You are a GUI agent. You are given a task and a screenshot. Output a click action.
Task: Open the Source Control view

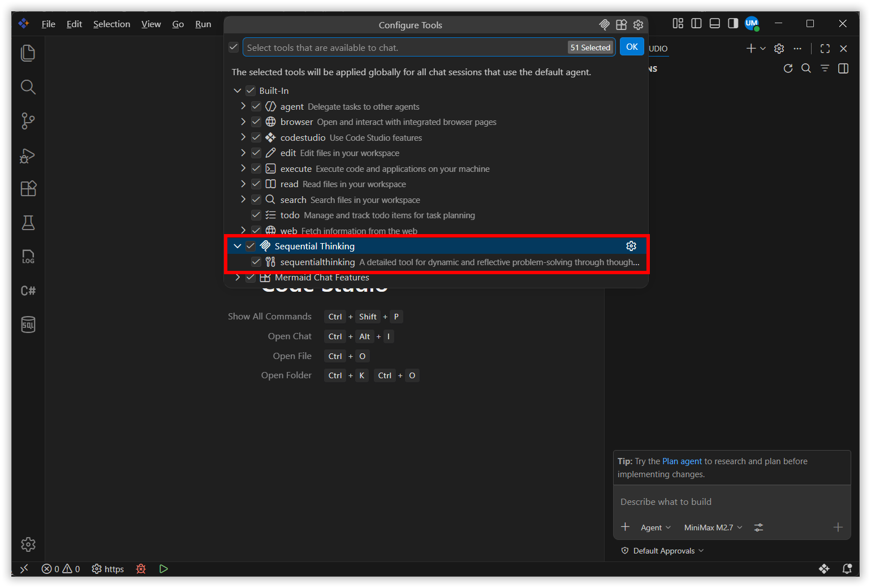(28, 121)
